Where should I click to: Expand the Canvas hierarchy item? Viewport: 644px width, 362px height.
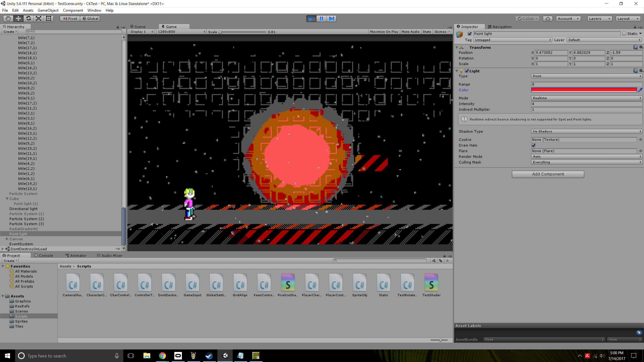[x=7, y=239]
